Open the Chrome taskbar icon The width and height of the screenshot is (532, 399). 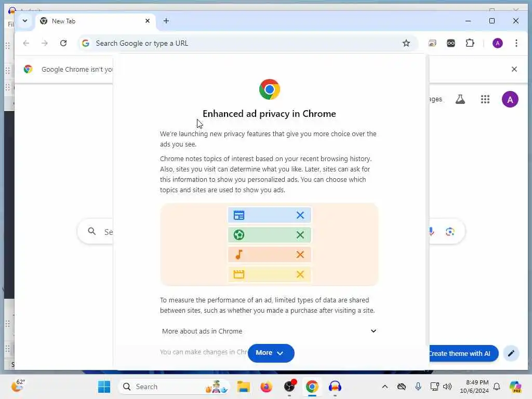click(x=312, y=387)
